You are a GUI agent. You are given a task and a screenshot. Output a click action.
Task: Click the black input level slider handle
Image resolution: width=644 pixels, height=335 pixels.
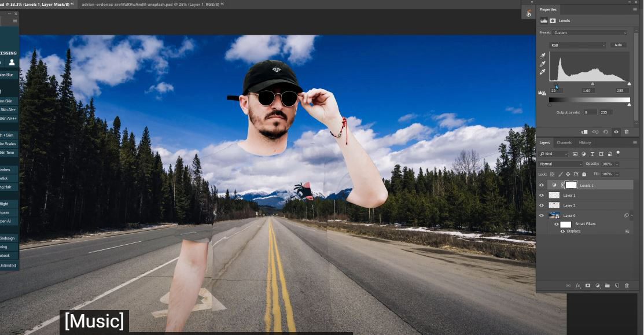(555, 84)
